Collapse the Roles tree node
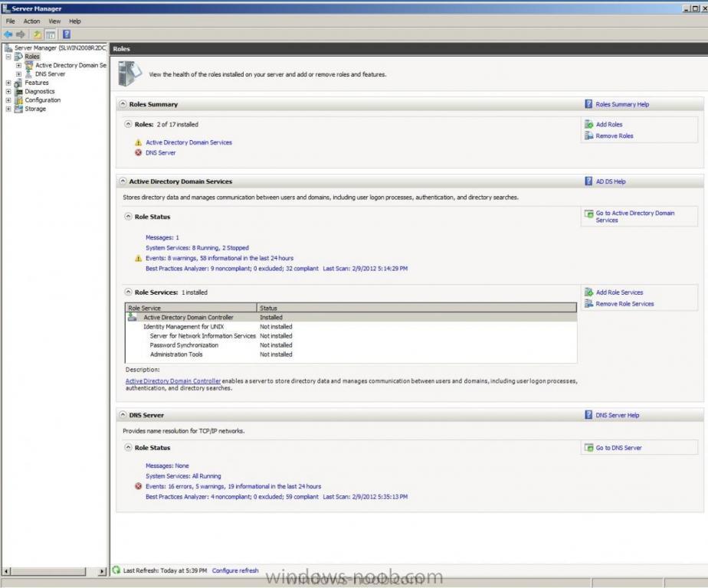 pos(8,57)
